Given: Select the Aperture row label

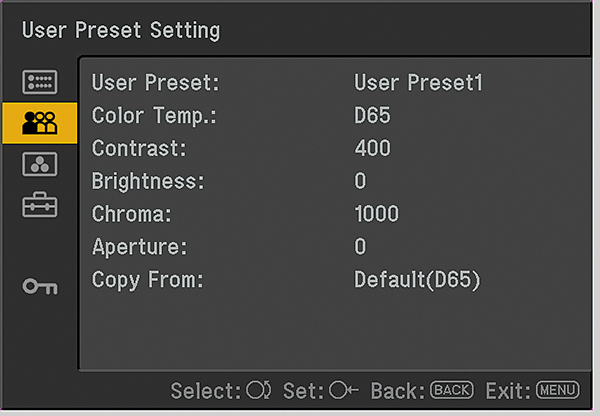Looking at the screenshot, I should [139, 247].
